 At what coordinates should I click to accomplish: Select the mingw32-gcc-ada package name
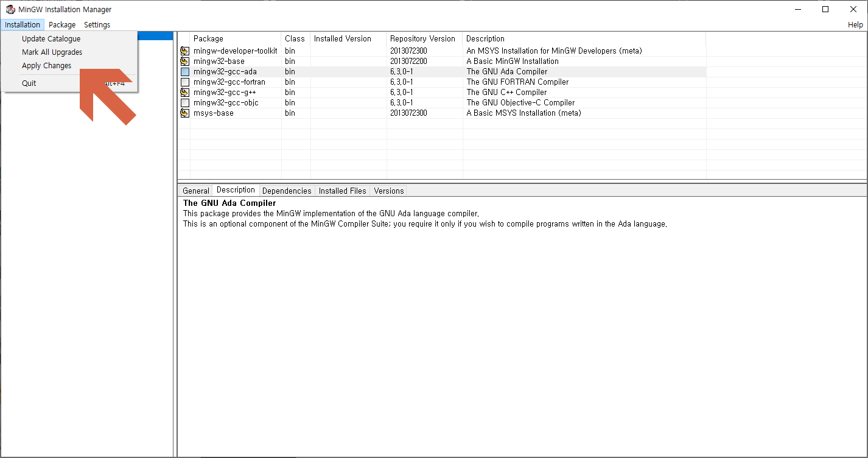[x=225, y=72]
